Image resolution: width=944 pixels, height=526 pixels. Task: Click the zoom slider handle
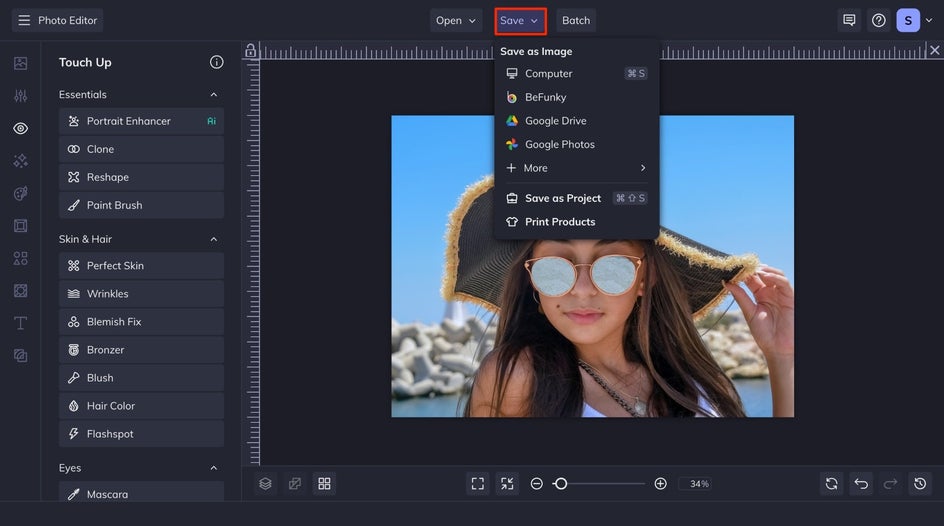click(561, 484)
